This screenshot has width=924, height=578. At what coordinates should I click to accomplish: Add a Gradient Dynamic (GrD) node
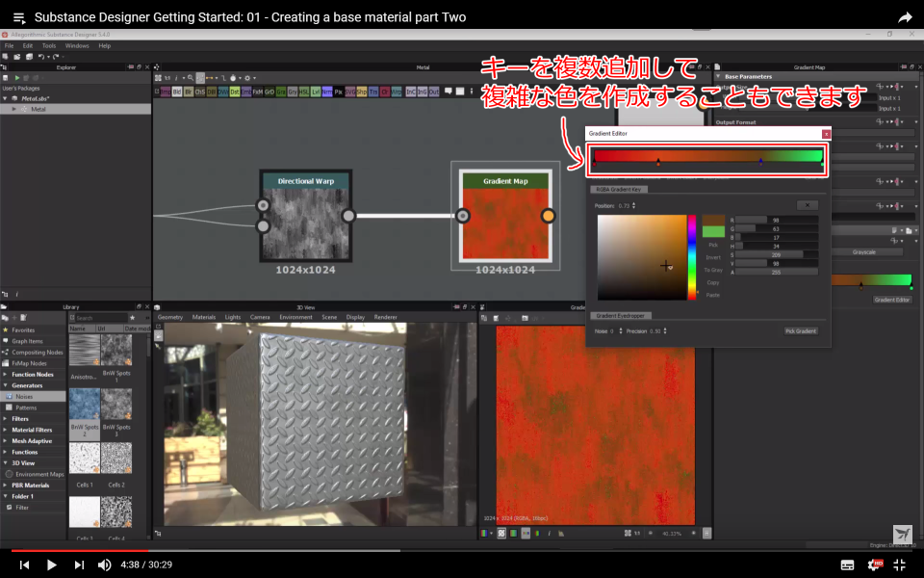[x=269, y=92]
